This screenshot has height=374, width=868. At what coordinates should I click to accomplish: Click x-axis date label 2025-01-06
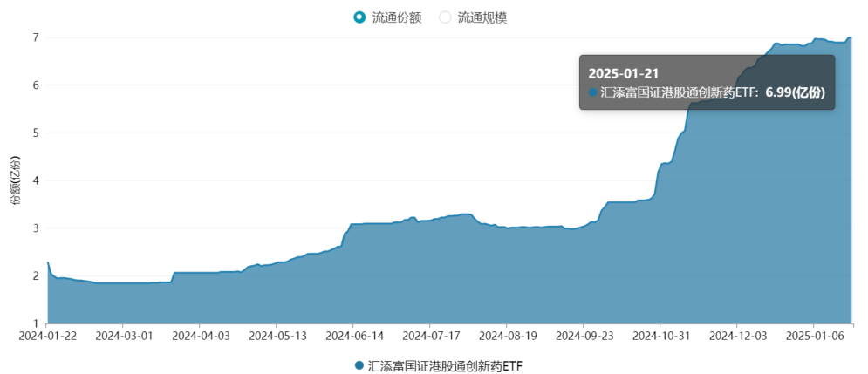click(813, 336)
